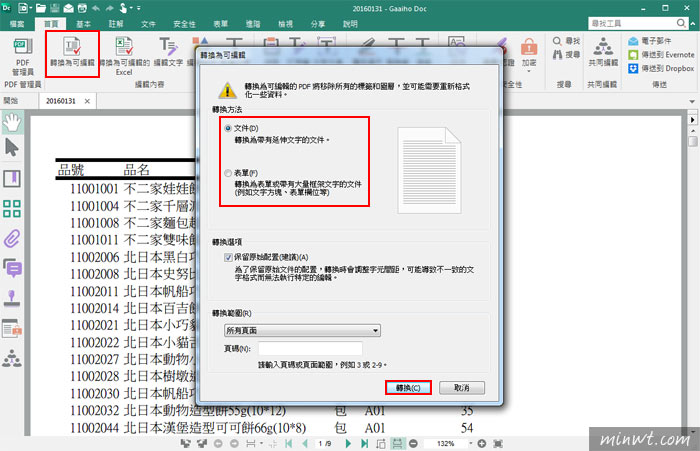Switch to the 安全性 ribbon tab
Screen dimensions: 700x451
point(184,24)
